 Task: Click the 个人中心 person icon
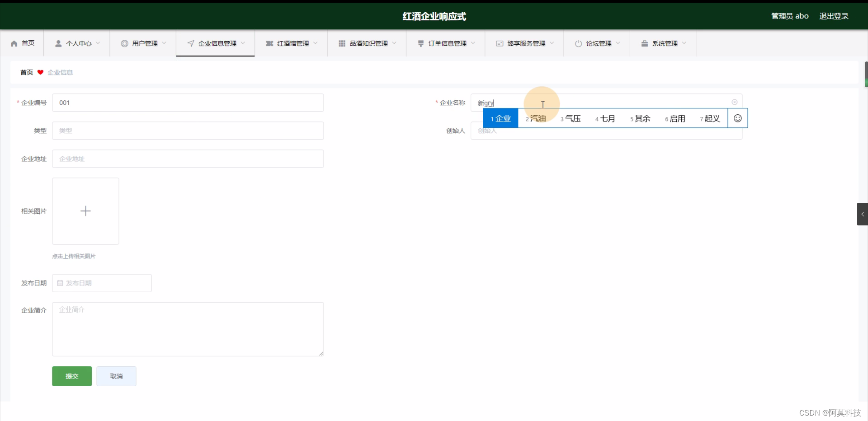coord(58,43)
